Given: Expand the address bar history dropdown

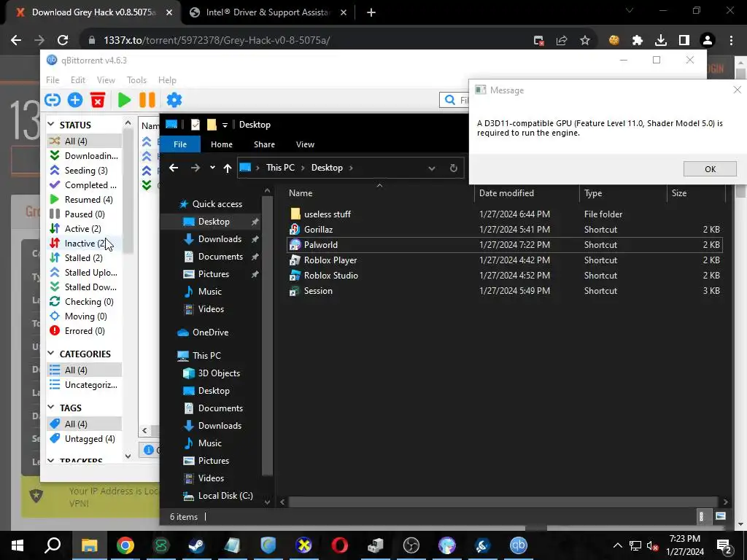Looking at the screenshot, I should 432,168.
